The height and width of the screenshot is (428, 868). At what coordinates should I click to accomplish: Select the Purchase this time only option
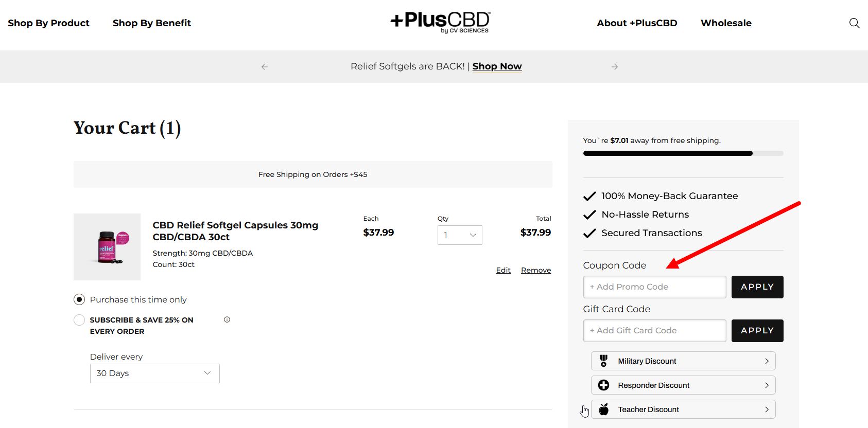click(x=79, y=299)
